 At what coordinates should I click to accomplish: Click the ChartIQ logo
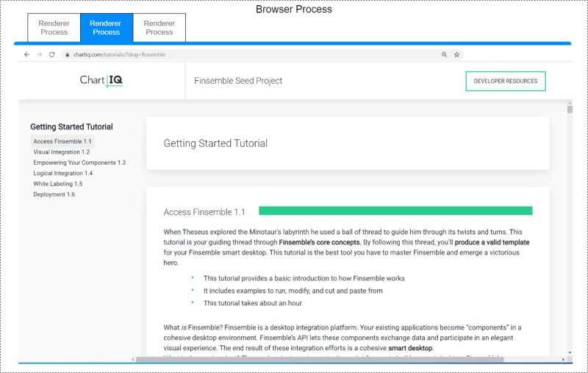[101, 80]
